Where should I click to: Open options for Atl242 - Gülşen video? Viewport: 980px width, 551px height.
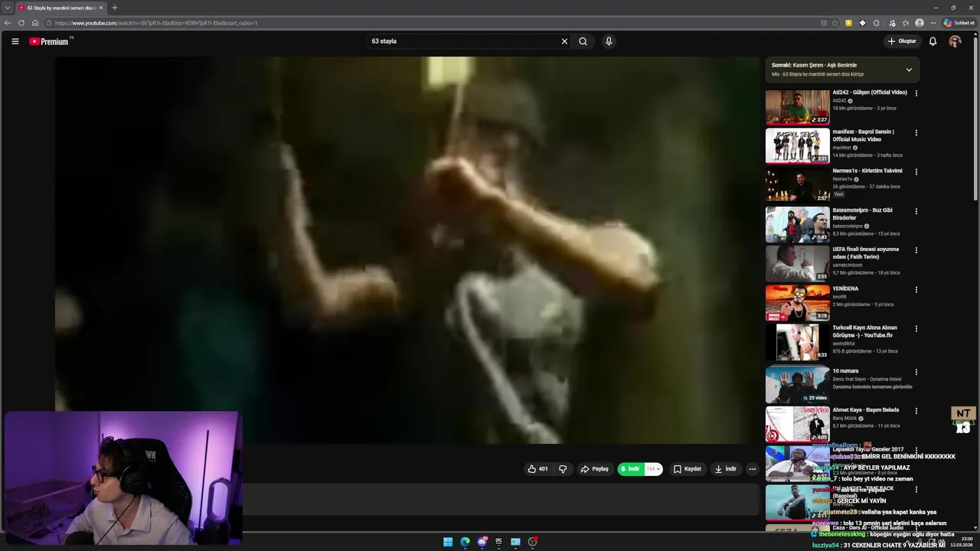(x=916, y=93)
